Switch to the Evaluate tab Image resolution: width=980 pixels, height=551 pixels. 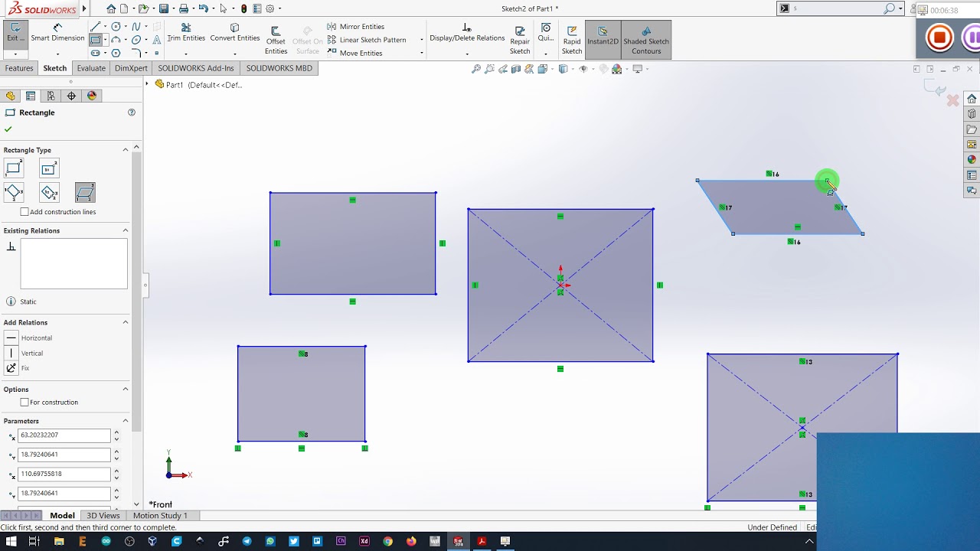(91, 68)
